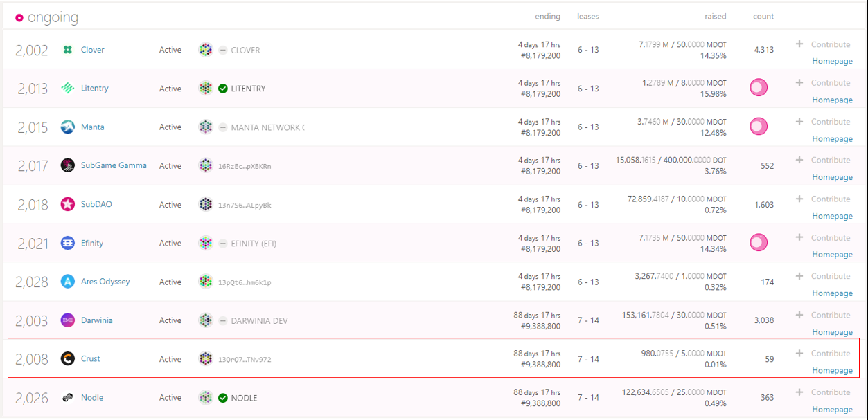
Task: Click the Clover parachain logo icon
Action: [67, 50]
